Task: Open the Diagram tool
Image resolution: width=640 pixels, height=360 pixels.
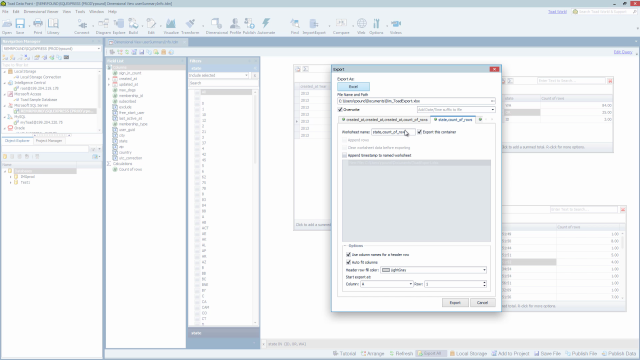Action: [103, 26]
